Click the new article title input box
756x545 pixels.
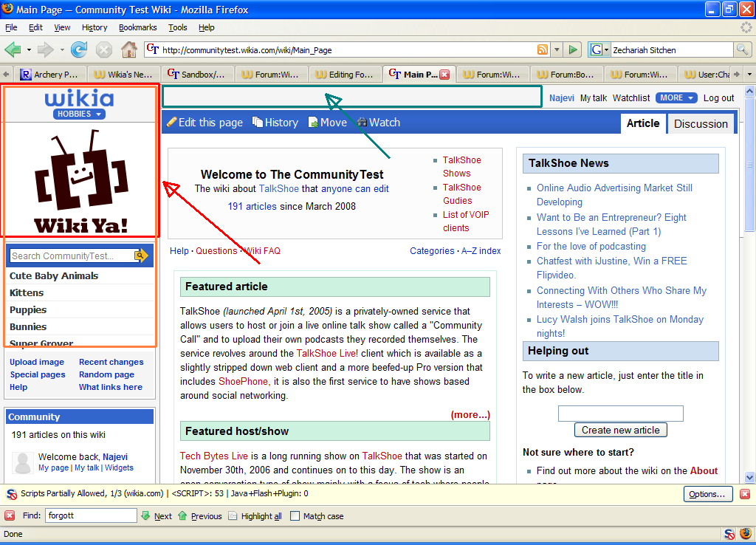tap(620, 414)
